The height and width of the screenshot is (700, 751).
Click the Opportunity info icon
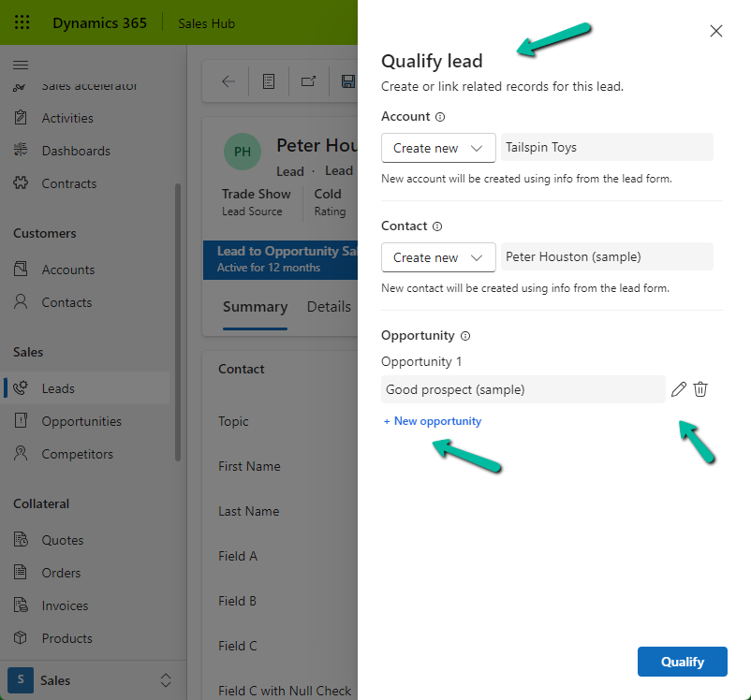click(x=465, y=336)
